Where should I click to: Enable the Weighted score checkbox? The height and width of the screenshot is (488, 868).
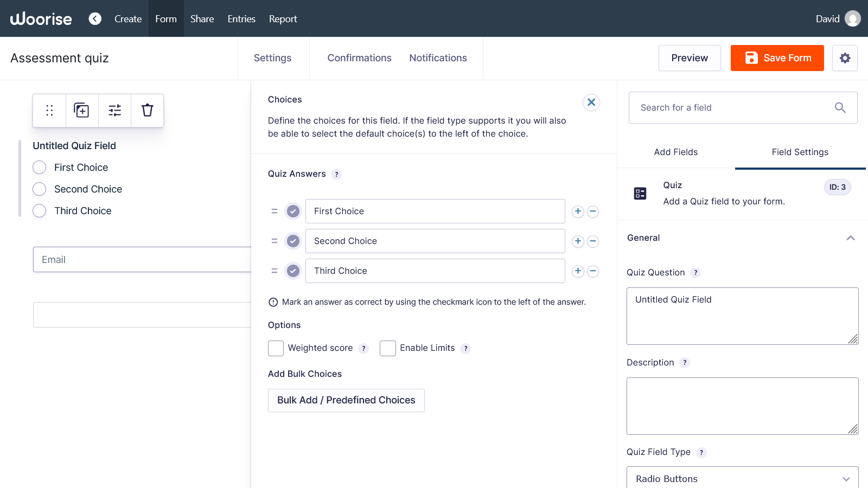point(276,348)
